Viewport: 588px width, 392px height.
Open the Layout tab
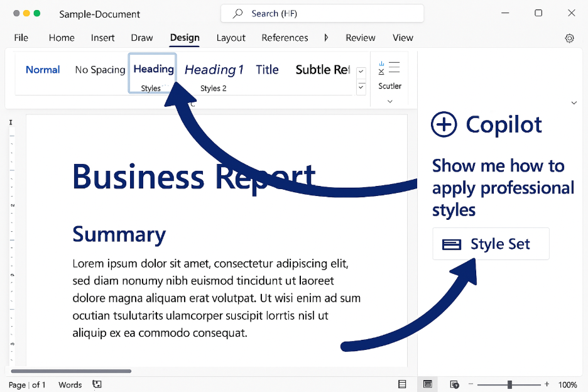(231, 38)
